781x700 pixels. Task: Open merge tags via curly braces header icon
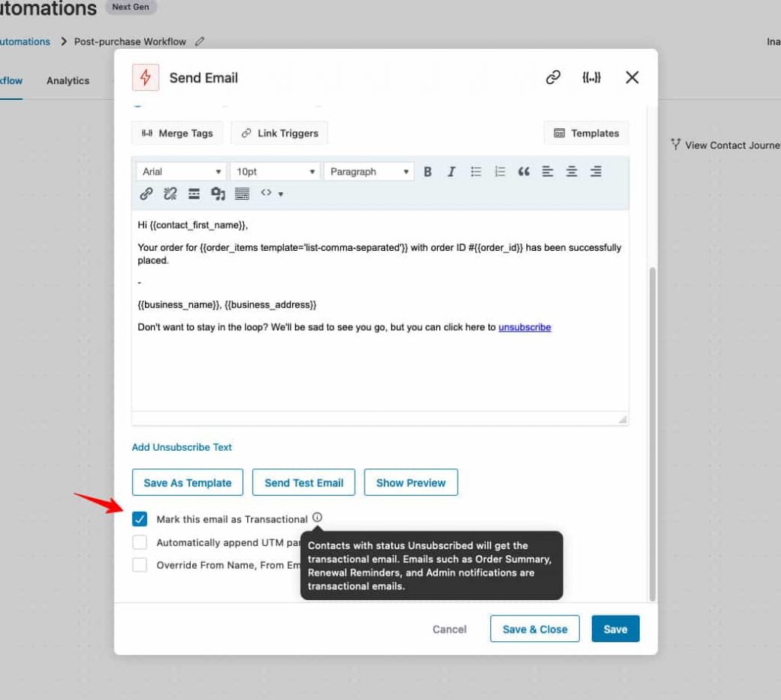tap(591, 77)
